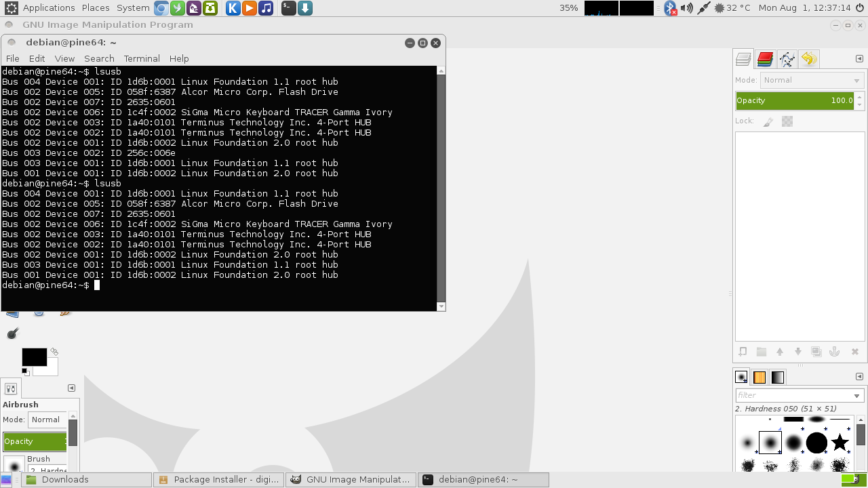Image resolution: width=868 pixels, height=488 pixels.
Task: Reset colors to default black and white
Action: [x=25, y=371]
